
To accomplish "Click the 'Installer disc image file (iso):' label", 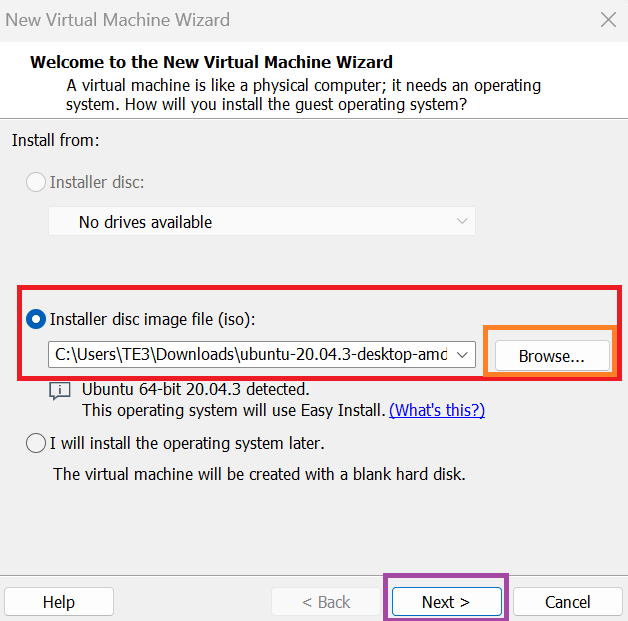I will pos(153,320).
